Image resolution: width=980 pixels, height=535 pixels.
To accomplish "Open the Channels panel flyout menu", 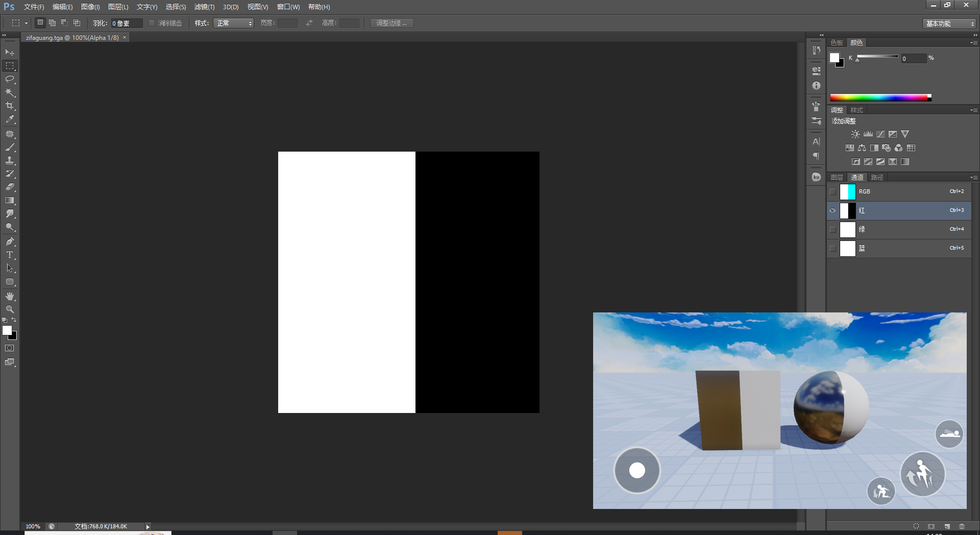I will pos(974,178).
